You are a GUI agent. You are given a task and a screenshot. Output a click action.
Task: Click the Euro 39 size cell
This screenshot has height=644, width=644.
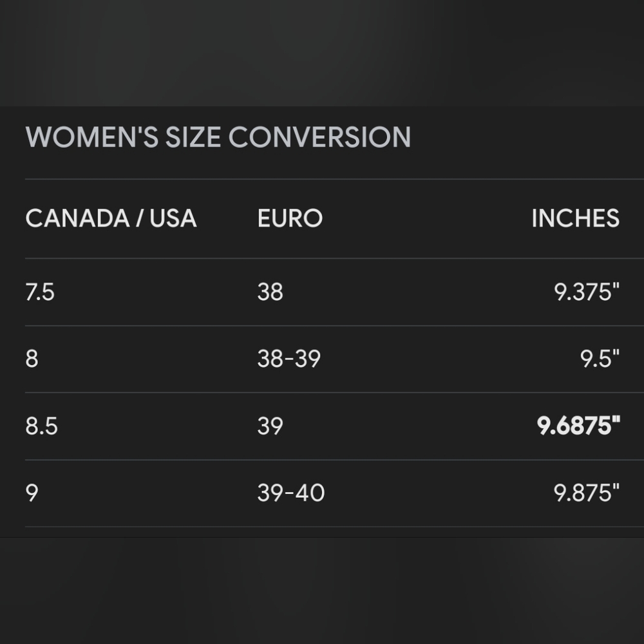[270, 426]
